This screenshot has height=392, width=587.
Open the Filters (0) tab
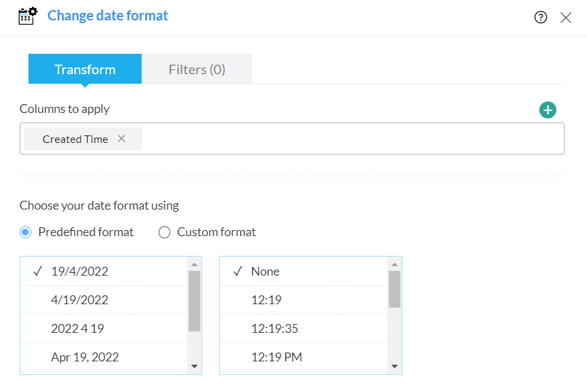[197, 69]
